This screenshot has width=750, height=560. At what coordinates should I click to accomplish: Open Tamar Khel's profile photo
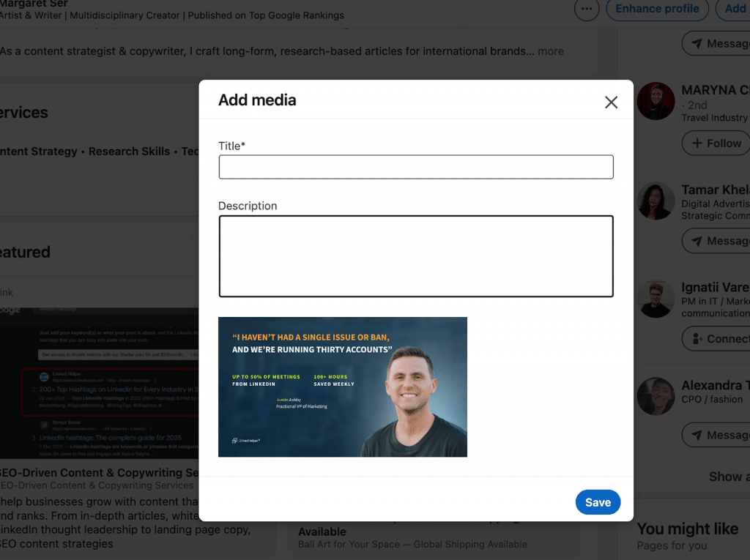[656, 201]
